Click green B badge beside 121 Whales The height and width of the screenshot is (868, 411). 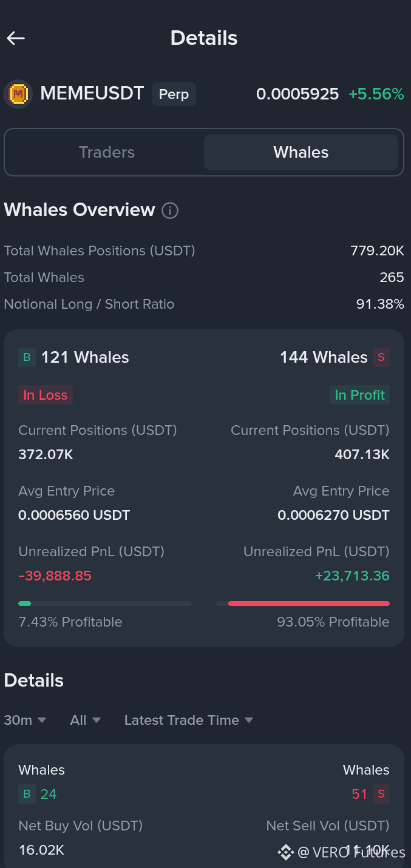pyautogui.click(x=27, y=357)
